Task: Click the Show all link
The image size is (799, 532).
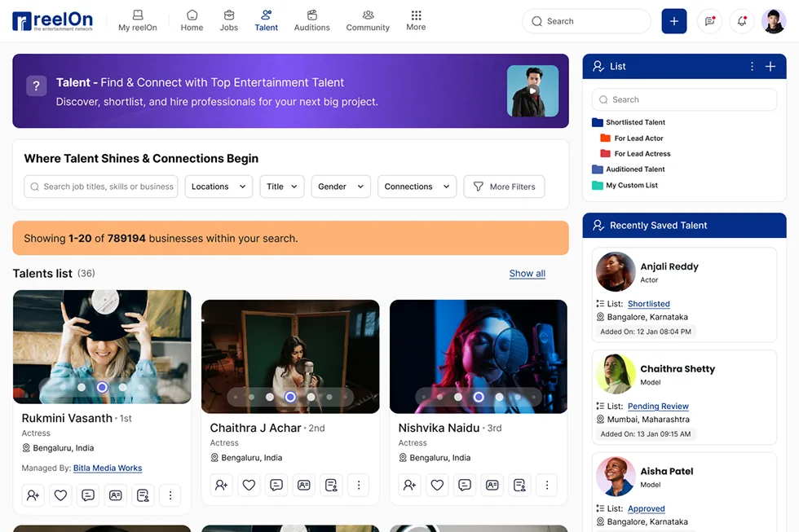Action: (x=527, y=274)
